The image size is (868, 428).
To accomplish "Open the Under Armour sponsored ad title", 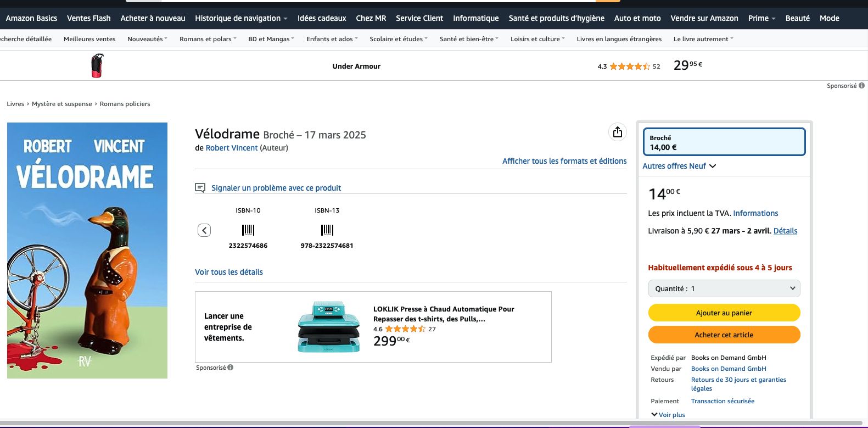I will point(356,66).
